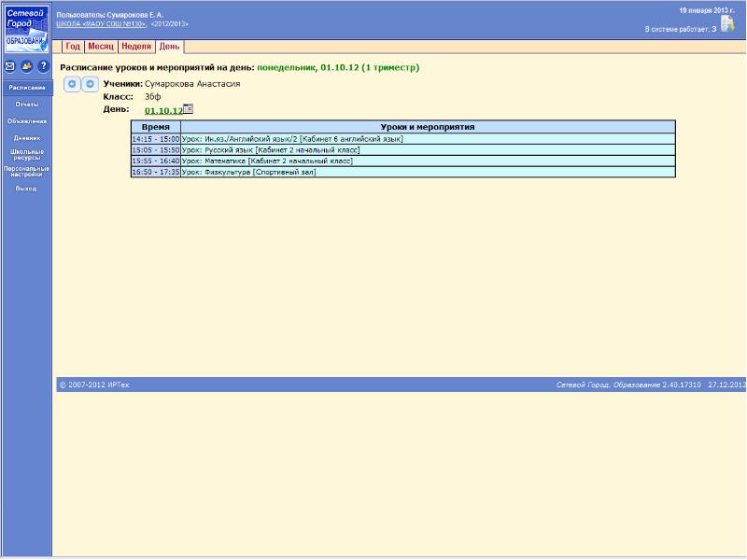Screen dimensions: 747x560
Task: Switch to the Неделя tab
Action: click(x=136, y=46)
